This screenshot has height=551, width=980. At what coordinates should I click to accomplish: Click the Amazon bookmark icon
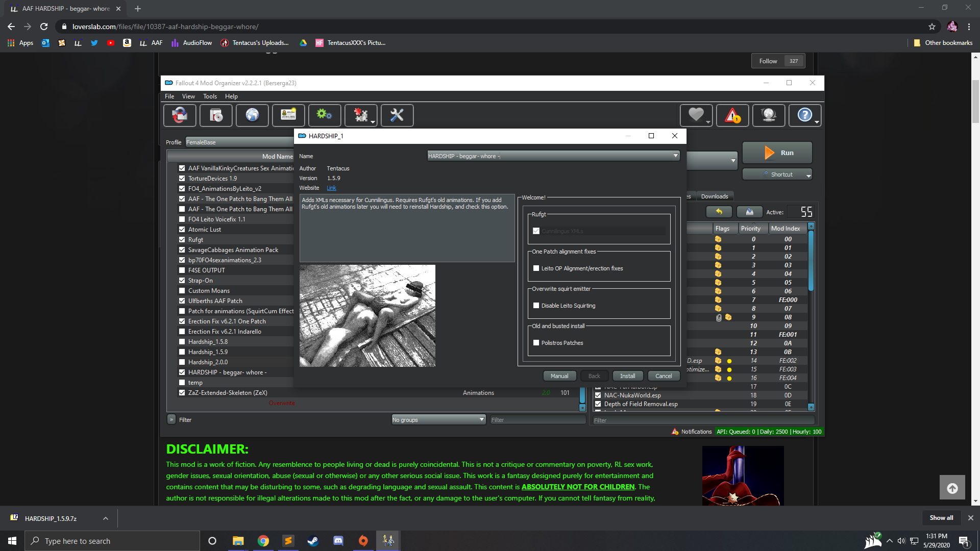127,43
